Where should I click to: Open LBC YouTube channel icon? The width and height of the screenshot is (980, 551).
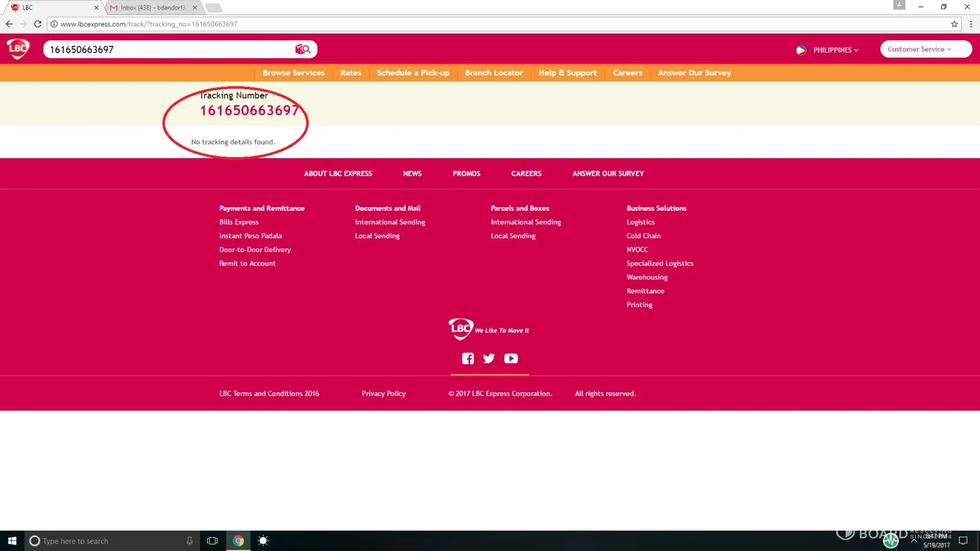511,359
